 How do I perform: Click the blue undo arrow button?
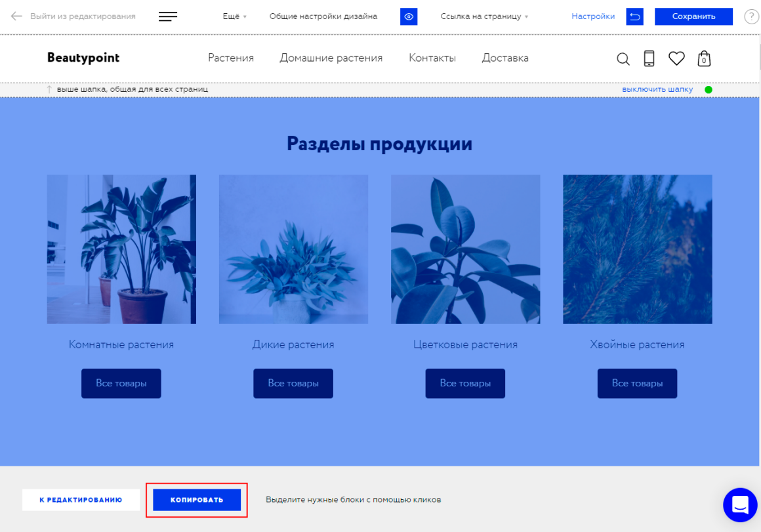point(635,16)
